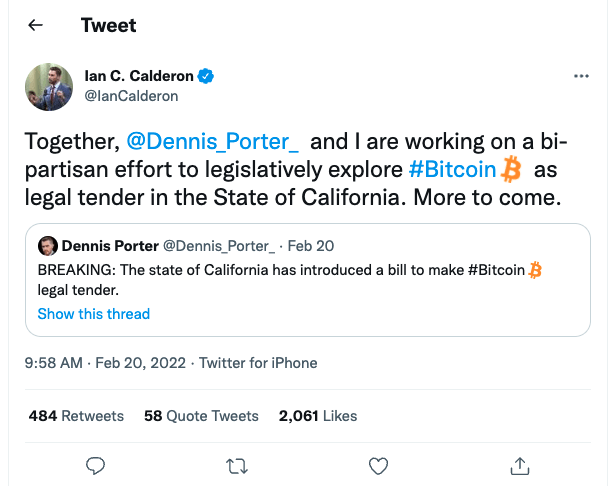Click the back arrow icon
This screenshot has width=608, height=486.
pyautogui.click(x=36, y=25)
